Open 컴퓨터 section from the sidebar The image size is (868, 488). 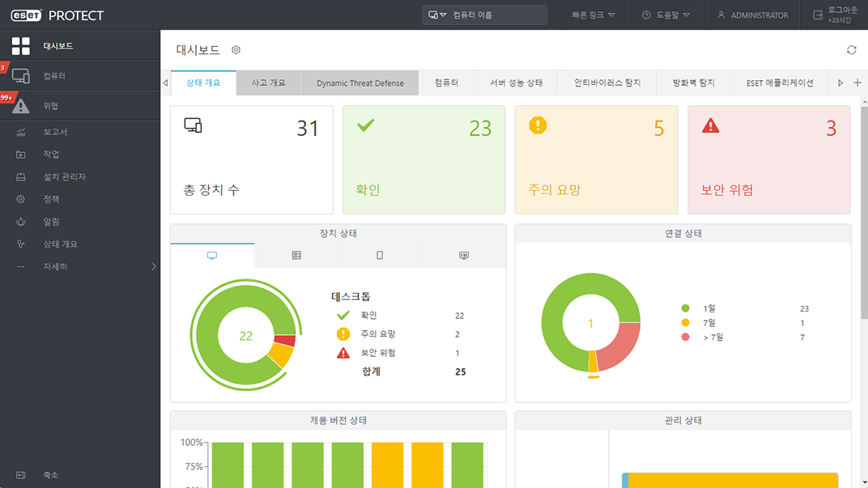click(54, 76)
